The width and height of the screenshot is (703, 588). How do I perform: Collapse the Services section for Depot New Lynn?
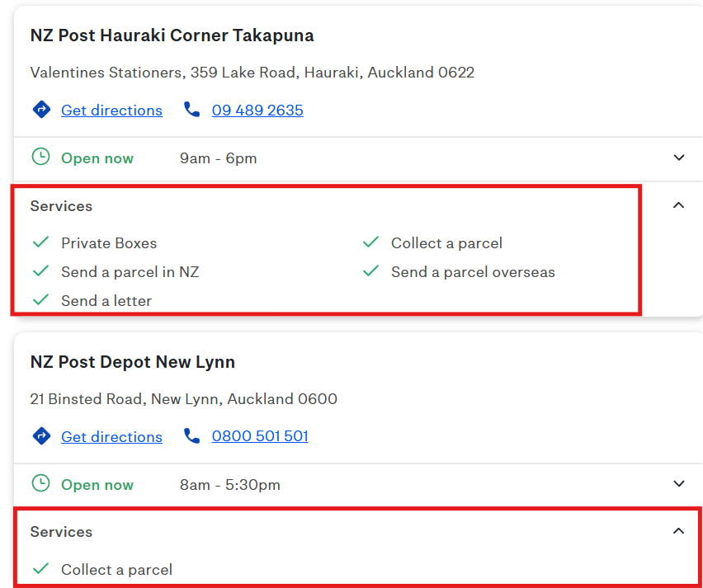tap(679, 531)
